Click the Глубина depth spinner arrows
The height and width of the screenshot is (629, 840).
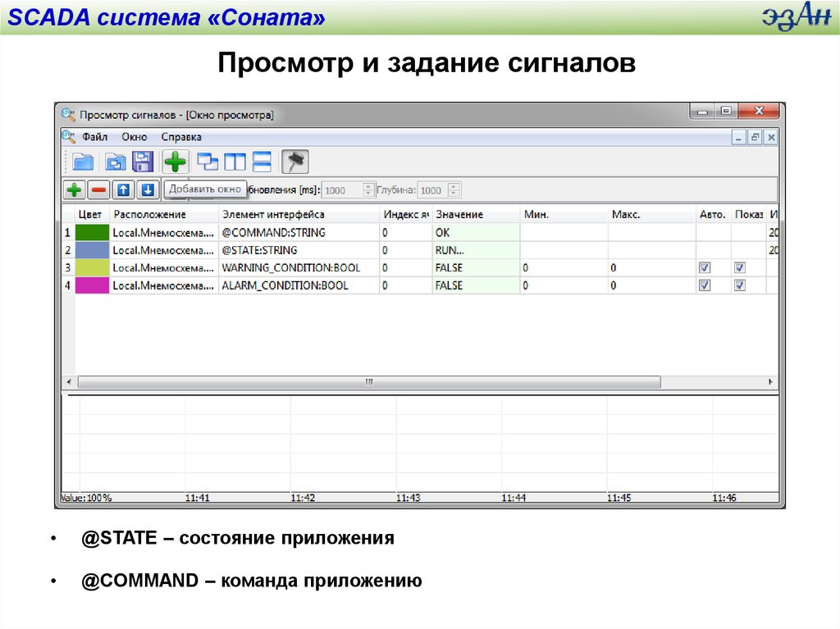(x=454, y=190)
